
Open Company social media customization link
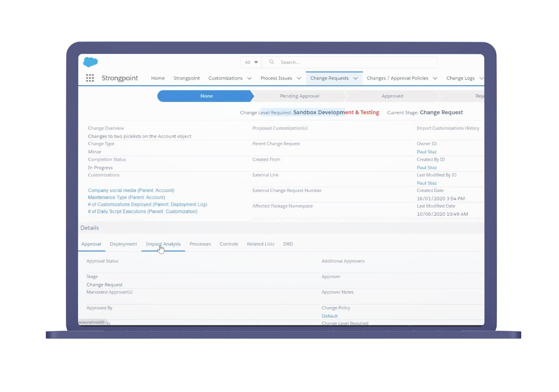click(x=131, y=191)
